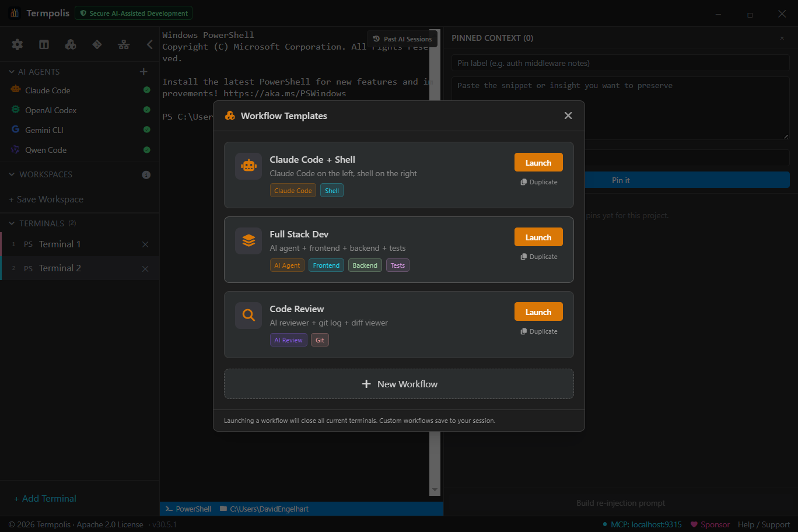Open the network topology icon in sidebar

124,44
